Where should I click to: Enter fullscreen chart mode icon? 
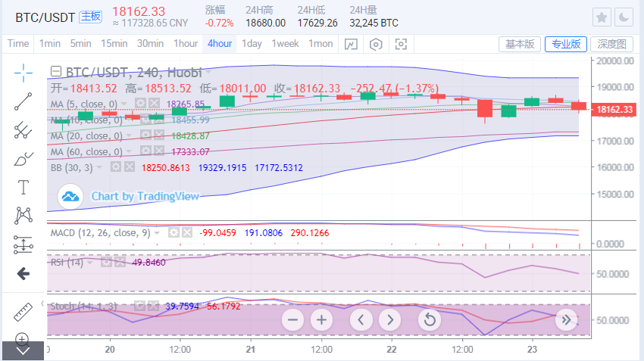point(401,44)
